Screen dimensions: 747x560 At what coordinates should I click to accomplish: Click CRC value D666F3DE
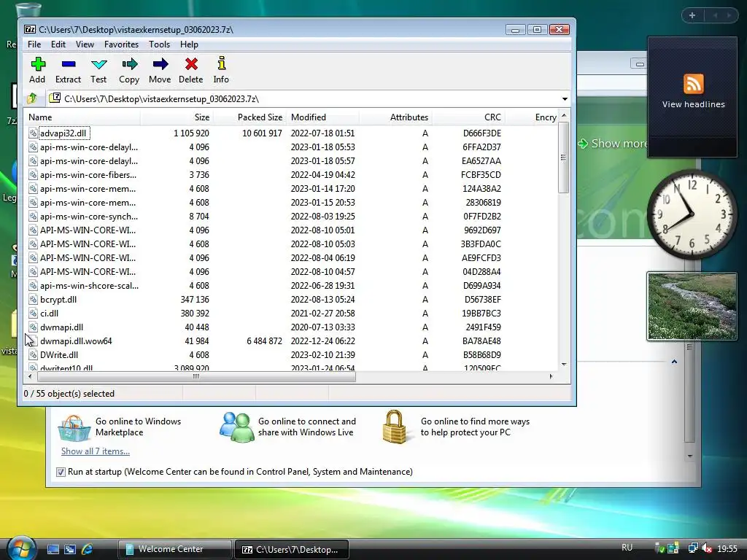(x=481, y=133)
